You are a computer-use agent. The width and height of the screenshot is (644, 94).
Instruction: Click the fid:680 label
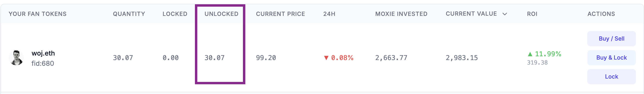[x=43, y=63]
